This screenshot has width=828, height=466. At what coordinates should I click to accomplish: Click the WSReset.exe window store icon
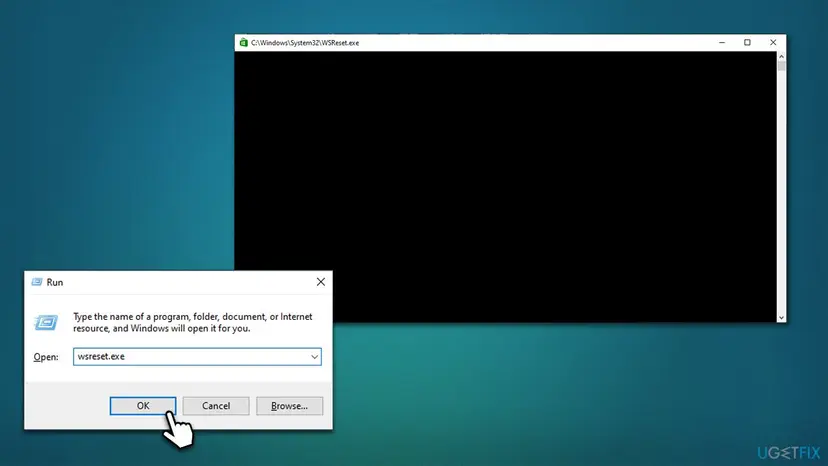click(x=243, y=43)
